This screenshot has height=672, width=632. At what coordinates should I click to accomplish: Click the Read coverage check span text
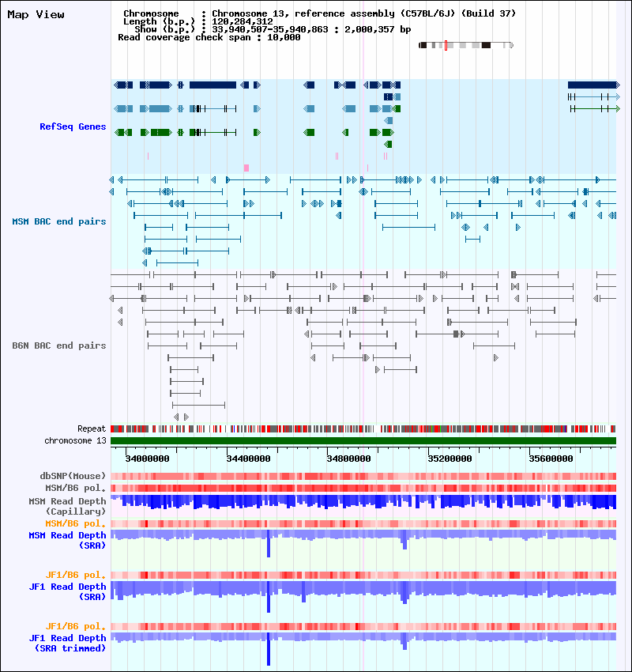coord(209,37)
